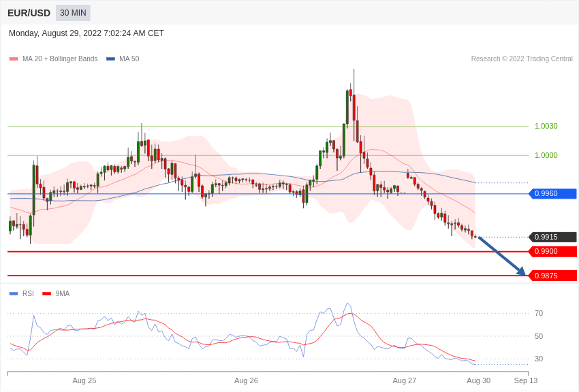Click the MA 50 legend label
This screenshot has height=392, width=579.
(x=129, y=59)
